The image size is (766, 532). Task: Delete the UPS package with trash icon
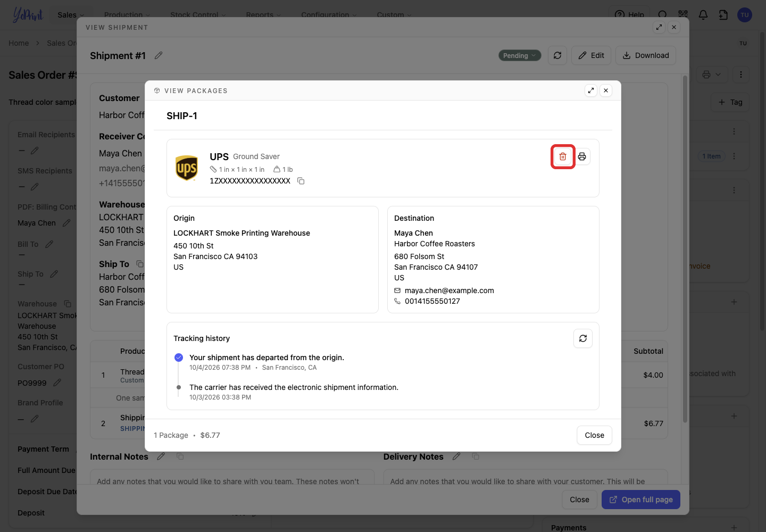point(563,156)
